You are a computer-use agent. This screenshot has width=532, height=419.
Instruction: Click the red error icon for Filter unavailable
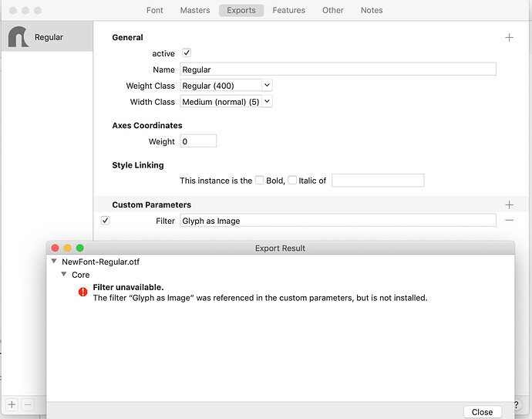[x=82, y=292]
